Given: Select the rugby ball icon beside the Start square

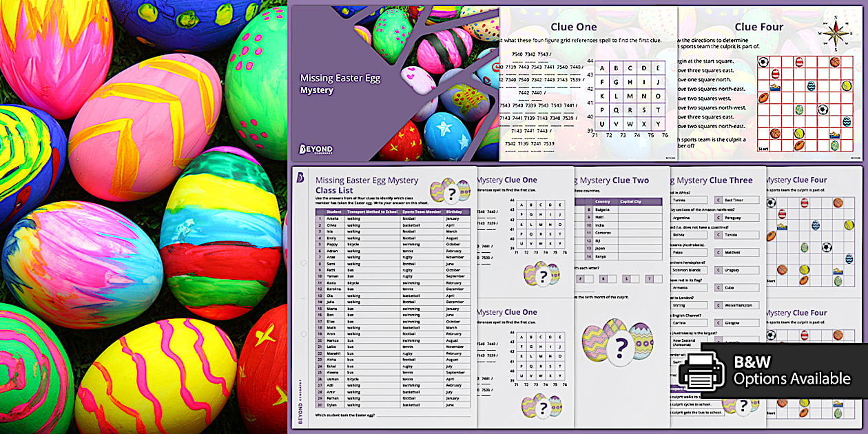Looking at the screenshot, I should click(x=798, y=145).
